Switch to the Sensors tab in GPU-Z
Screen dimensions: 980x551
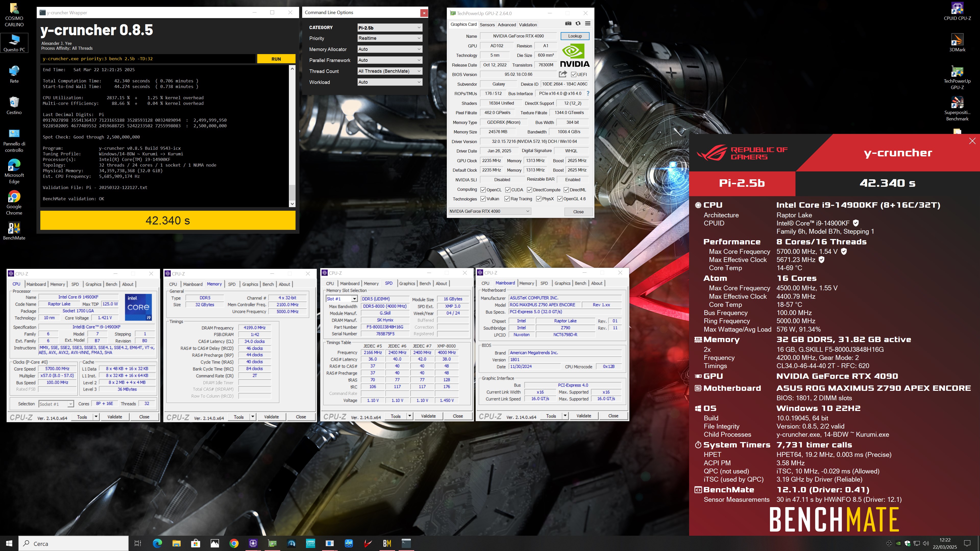click(487, 25)
